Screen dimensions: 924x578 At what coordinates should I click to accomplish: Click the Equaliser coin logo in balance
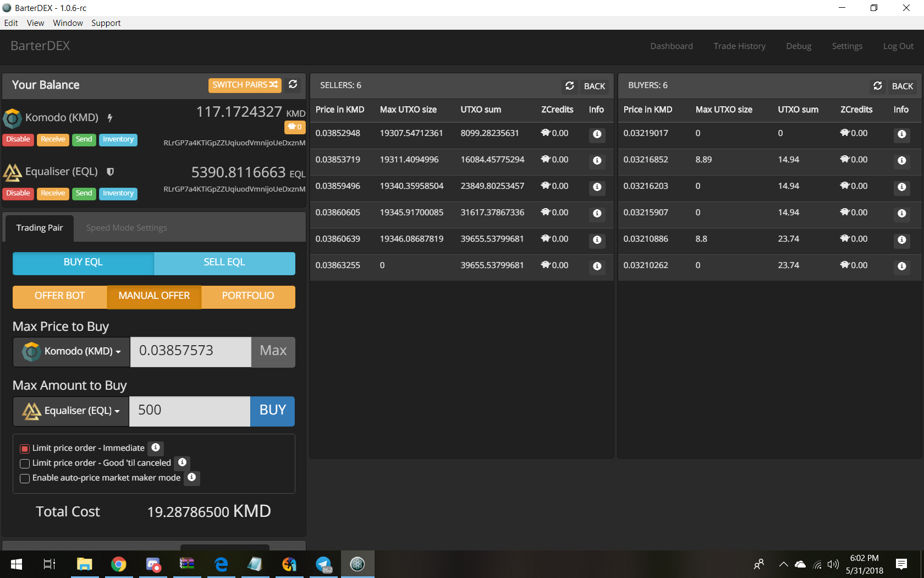tap(12, 172)
